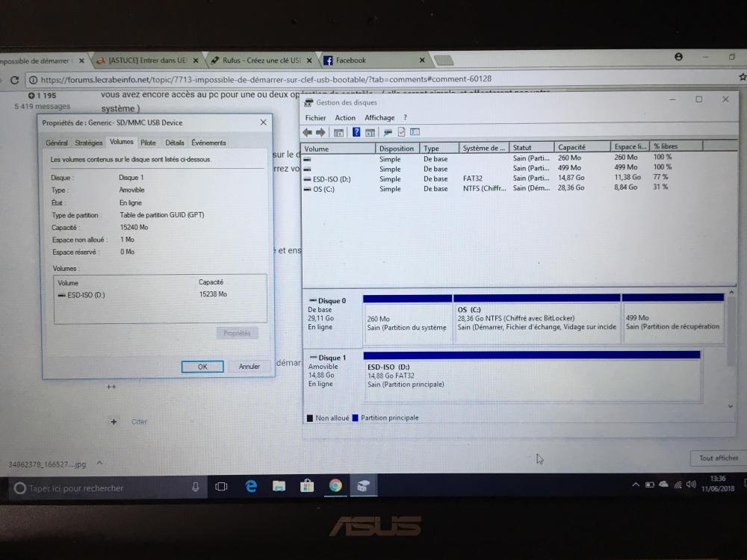Click the checkmark properties toolbar icon
This screenshot has height=560, width=747.
pyautogui.click(x=401, y=132)
